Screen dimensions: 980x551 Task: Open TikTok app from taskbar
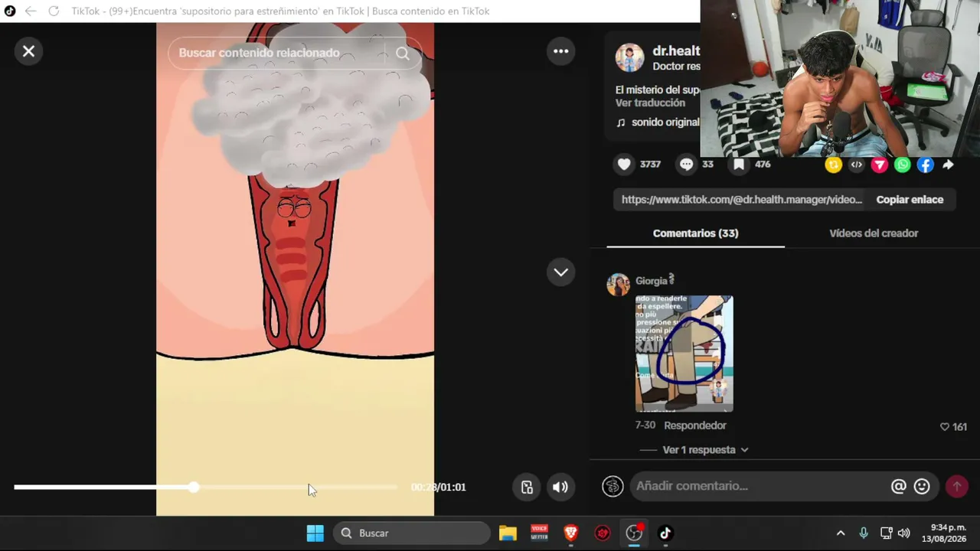(665, 533)
